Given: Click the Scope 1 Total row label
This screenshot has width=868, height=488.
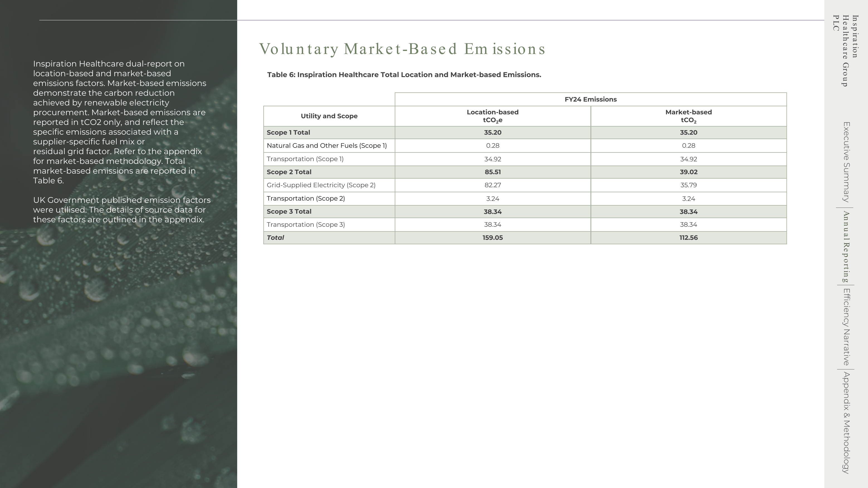Looking at the screenshot, I should click(x=288, y=133).
